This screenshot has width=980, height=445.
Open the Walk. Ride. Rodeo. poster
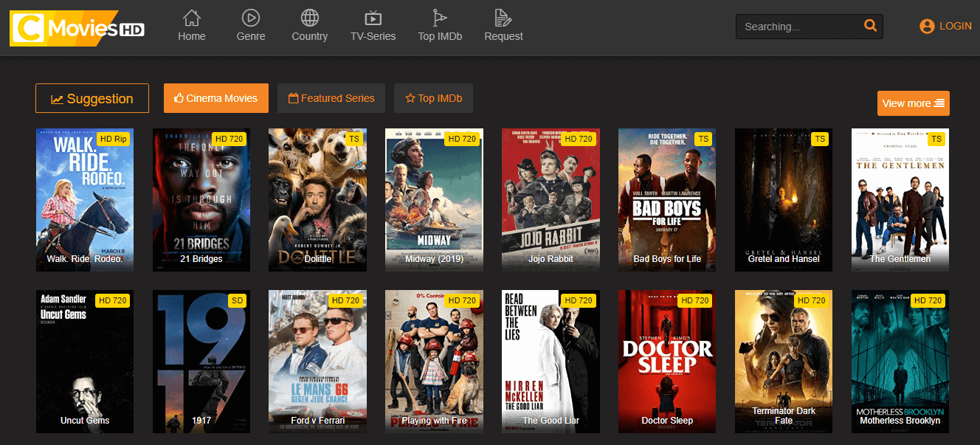85,200
